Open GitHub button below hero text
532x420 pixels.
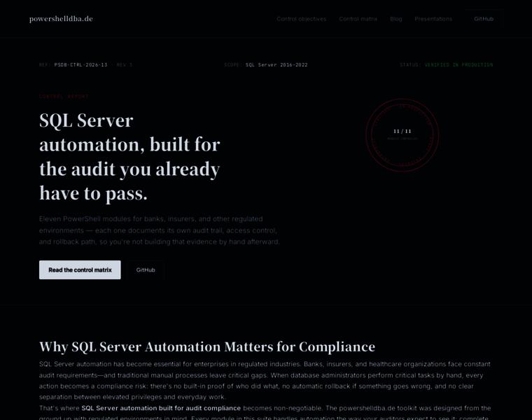pyautogui.click(x=146, y=269)
